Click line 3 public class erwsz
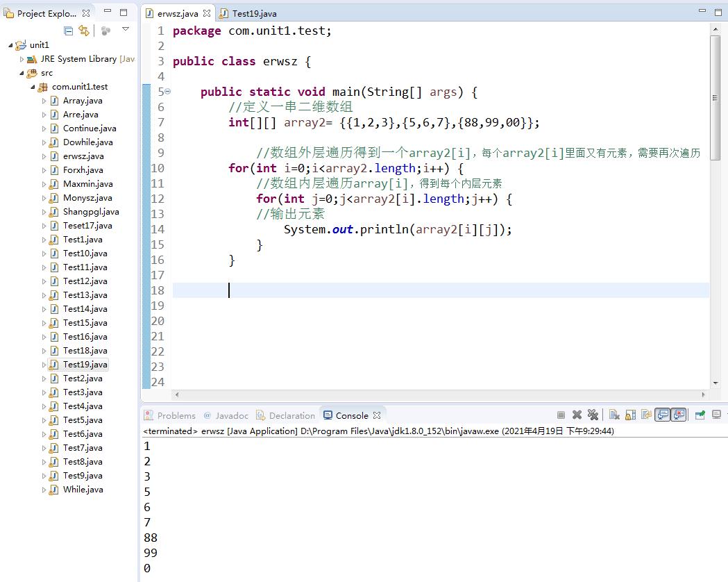This screenshot has width=728, height=582. point(242,61)
